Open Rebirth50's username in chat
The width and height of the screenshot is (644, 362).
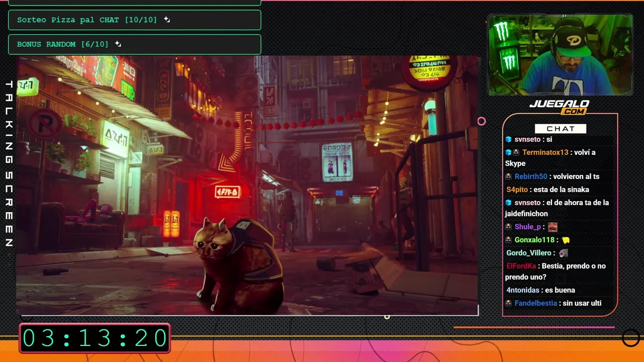pyautogui.click(x=531, y=176)
